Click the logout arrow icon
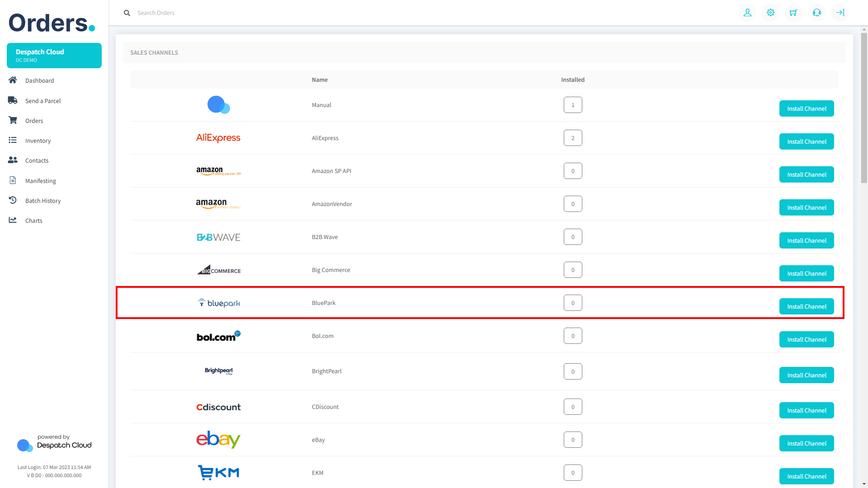The image size is (868, 488). pyautogui.click(x=840, y=13)
